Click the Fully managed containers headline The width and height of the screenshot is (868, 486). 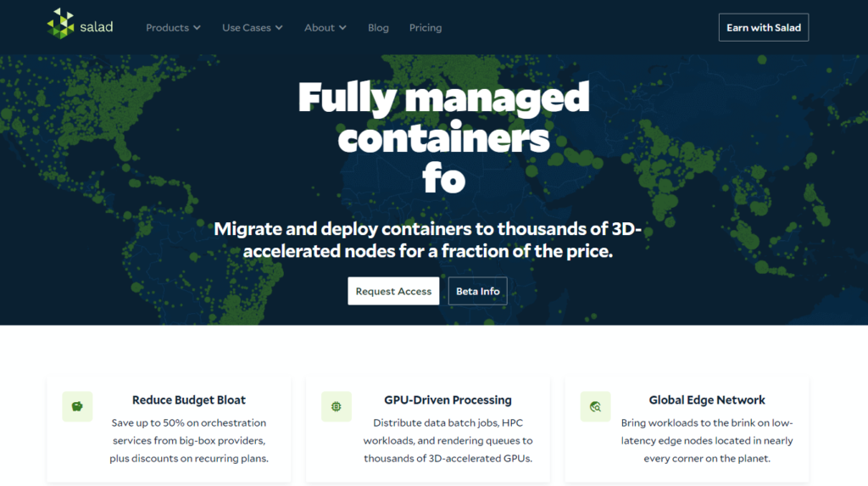[x=443, y=137]
